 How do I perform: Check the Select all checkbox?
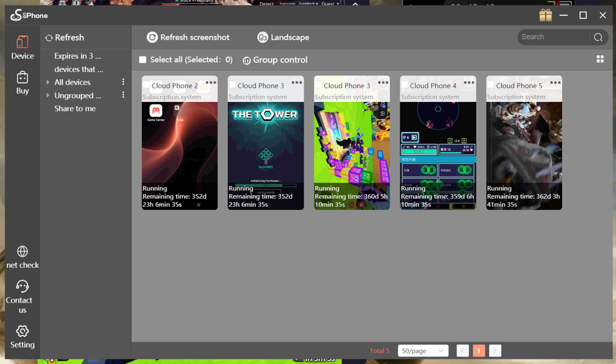tap(143, 59)
